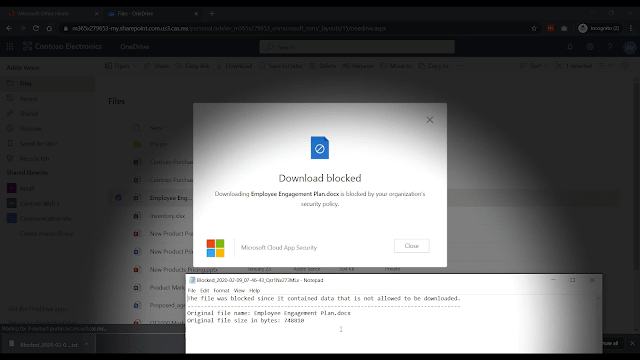This screenshot has height=360, width=640.
Task: Click the notifications bell icon
Action: coord(570,47)
